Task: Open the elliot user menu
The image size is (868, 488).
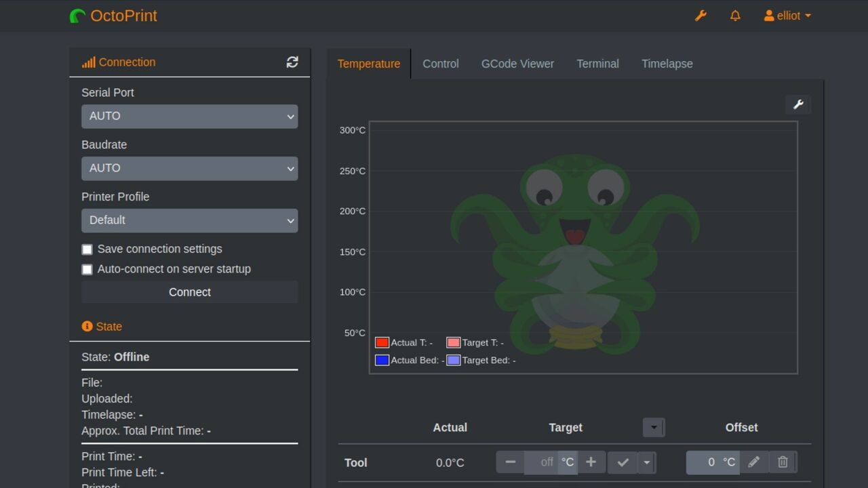Action: [787, 15]
